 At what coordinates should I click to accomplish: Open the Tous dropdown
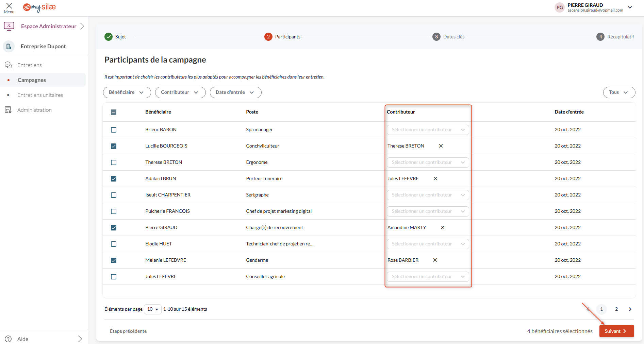point(619,92)
